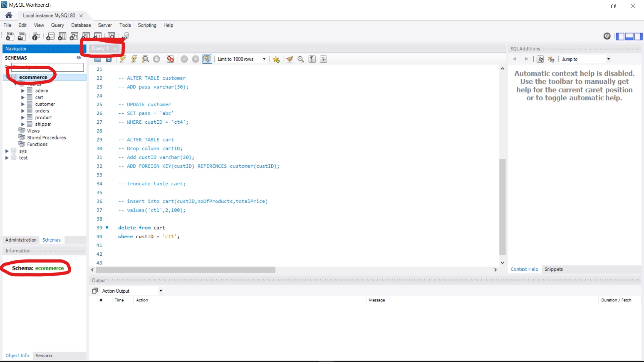Toggle automatic context help
This screenshot has width=644, height=362.
pos(551,59)
